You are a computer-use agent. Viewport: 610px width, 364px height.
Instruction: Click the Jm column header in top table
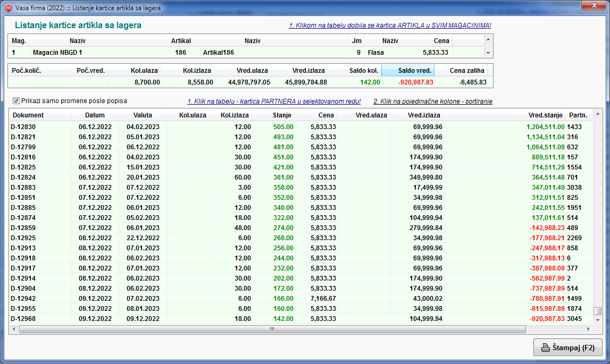point(357,41)
